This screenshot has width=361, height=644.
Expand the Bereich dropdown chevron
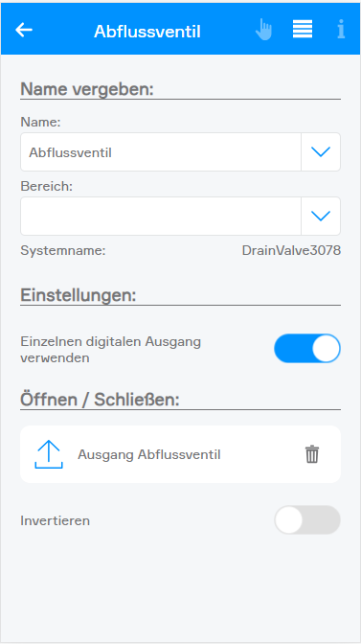(x=321, y=216)
